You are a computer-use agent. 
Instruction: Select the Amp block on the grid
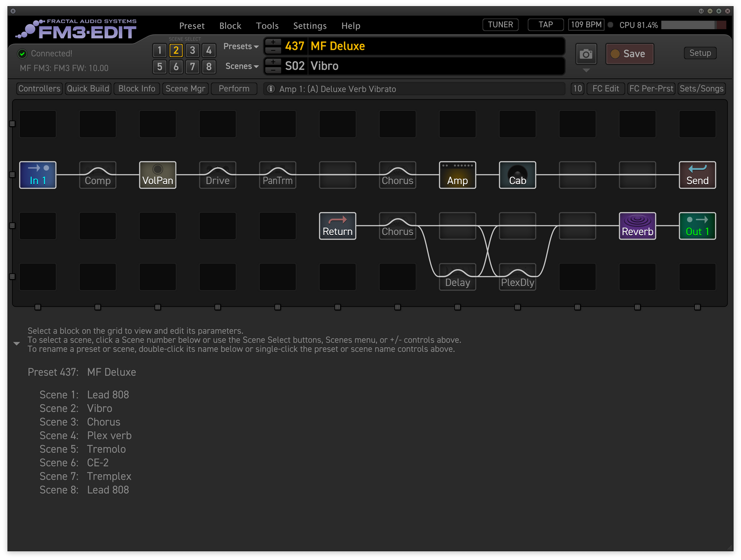(x=457, y=175)
